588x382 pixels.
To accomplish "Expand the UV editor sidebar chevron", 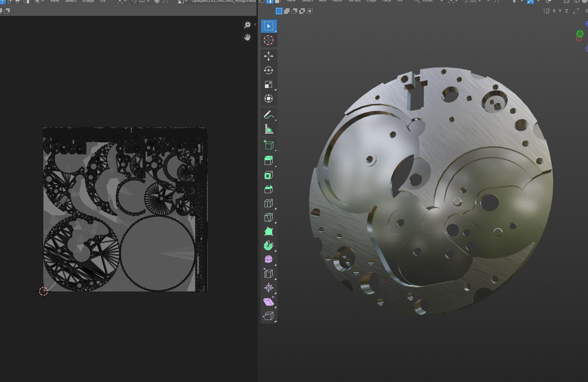I will point(255,25).
